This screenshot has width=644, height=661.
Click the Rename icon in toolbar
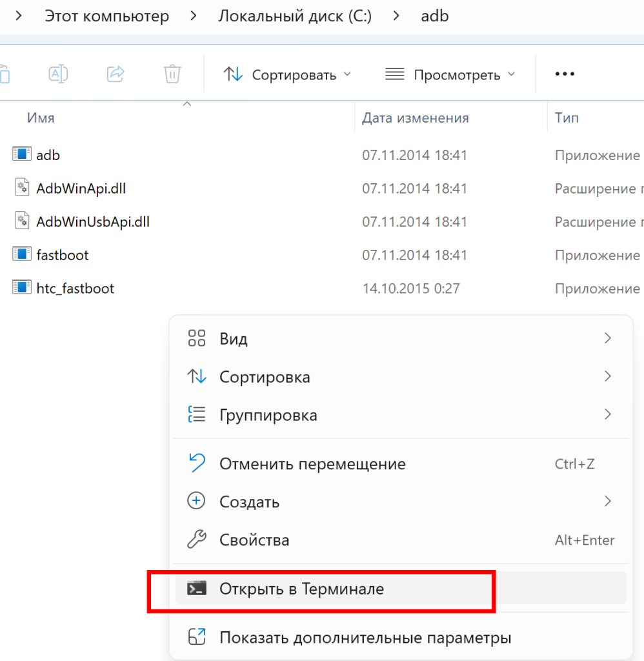58,74
